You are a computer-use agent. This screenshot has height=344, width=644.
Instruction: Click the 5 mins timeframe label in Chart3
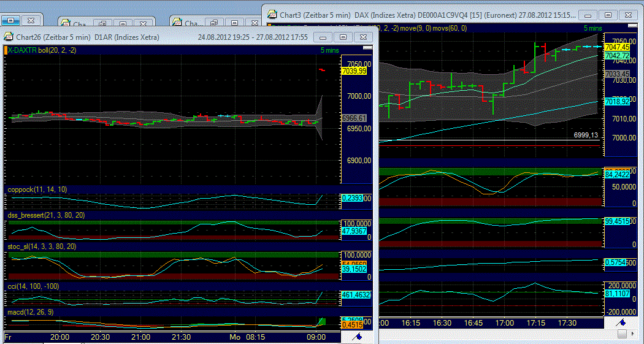click(592, 28)
